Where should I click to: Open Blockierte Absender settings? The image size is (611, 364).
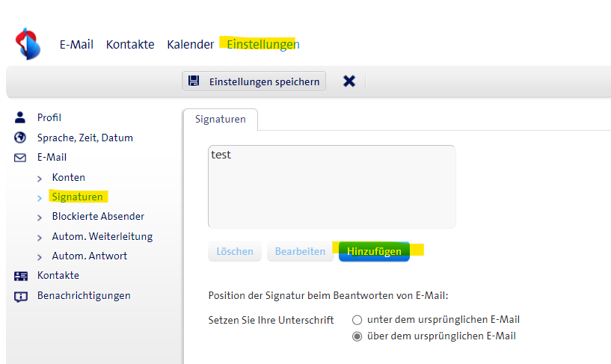pos(98,217)
